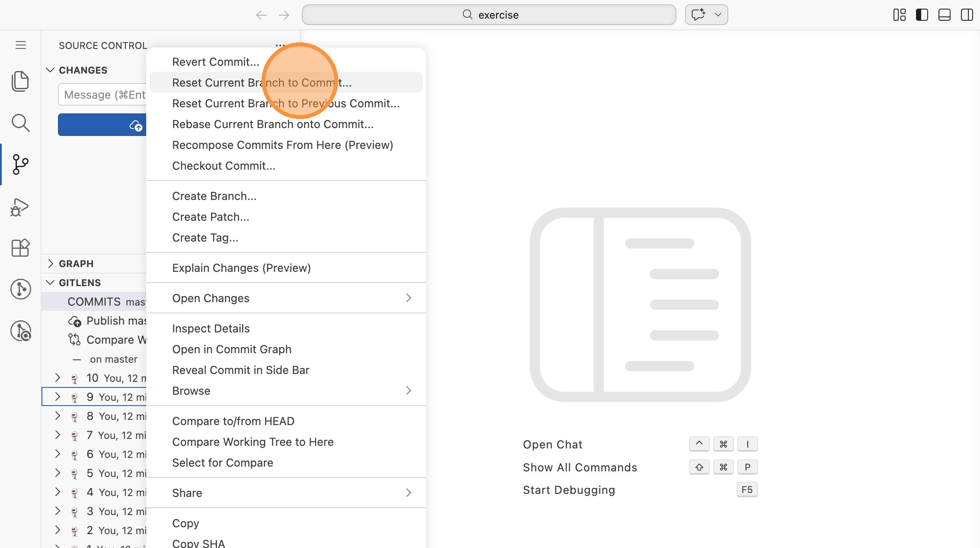The height and width of the screenshot is (548, 980).
Task: Expand commit 8 in the commits list
Action: point(58,416)
